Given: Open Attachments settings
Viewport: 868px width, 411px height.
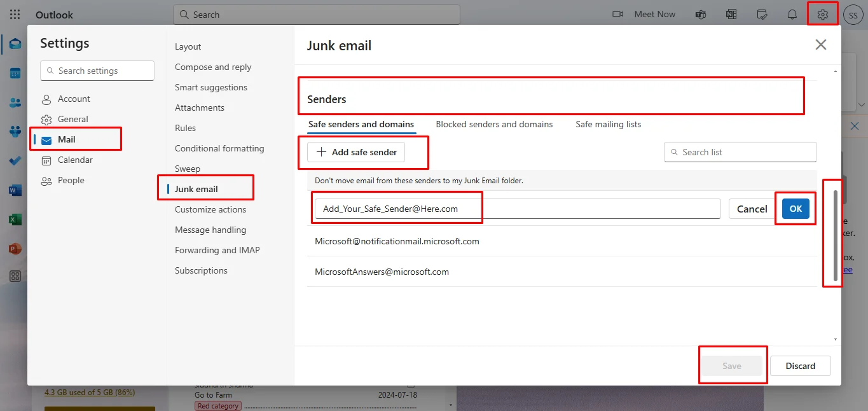Looking at the screenshot, I should tap(200, 108).
